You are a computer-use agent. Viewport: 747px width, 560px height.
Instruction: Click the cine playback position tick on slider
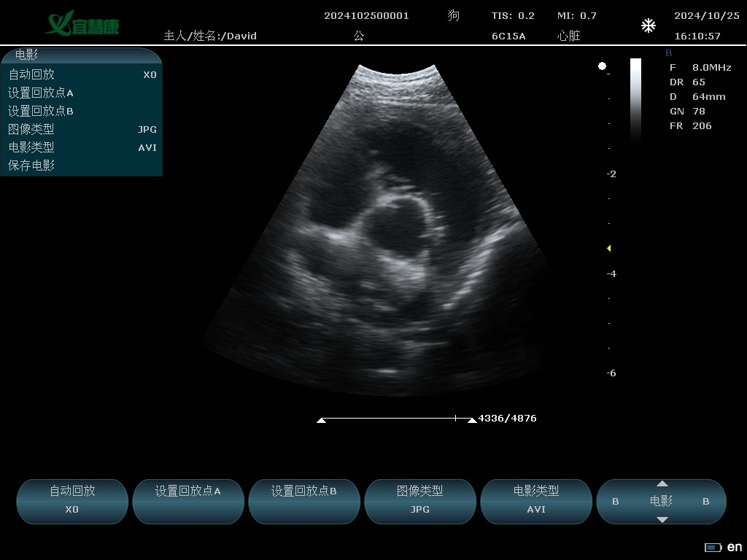click(455, 419)
